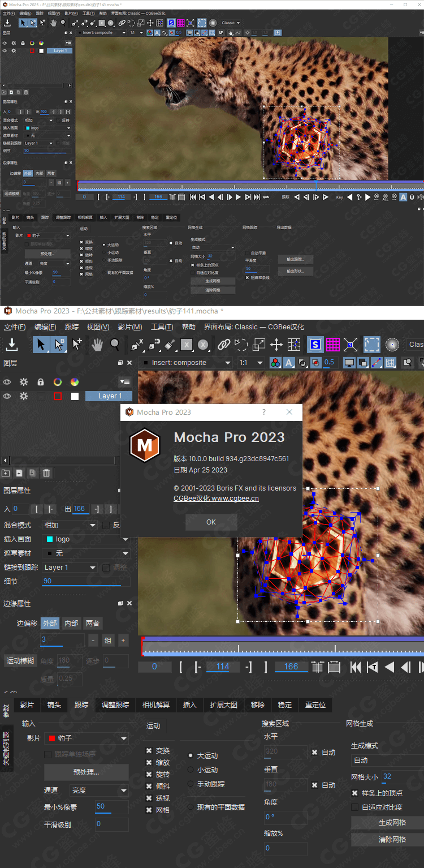Image resolution: width=424 pixels, height=868 pixels.
Task: Switch to 移除 tab in enlarged lower panel
Action: (x=258, y=705)
